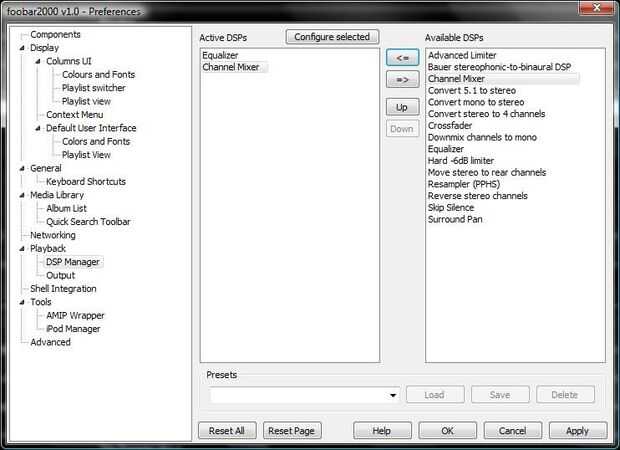This screenshot has width=620, height=450.
Task: Open Shell Integration page
Action: (63, 289)
